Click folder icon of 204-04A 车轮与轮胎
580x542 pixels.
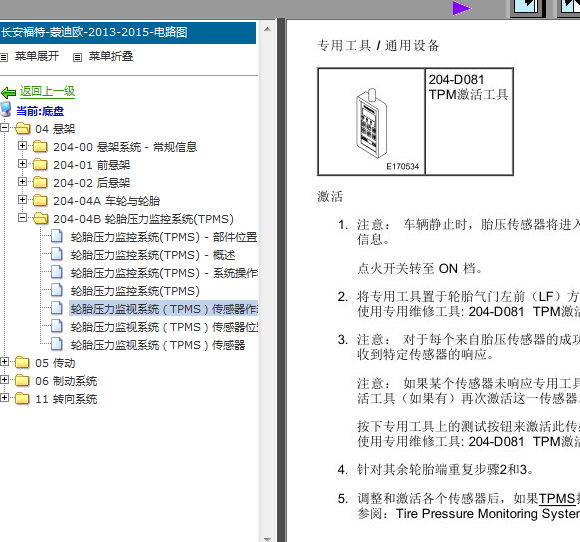coord(40,201)
